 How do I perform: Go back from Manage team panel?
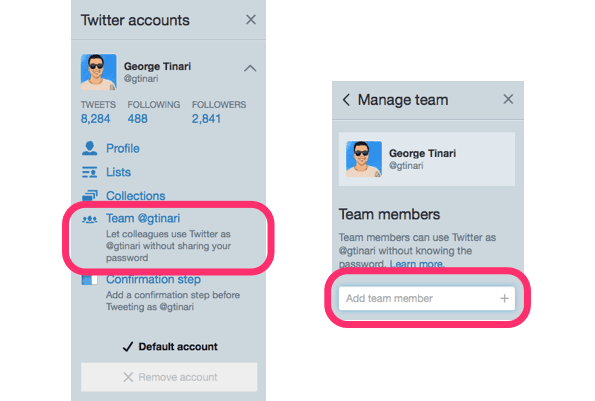346,100
